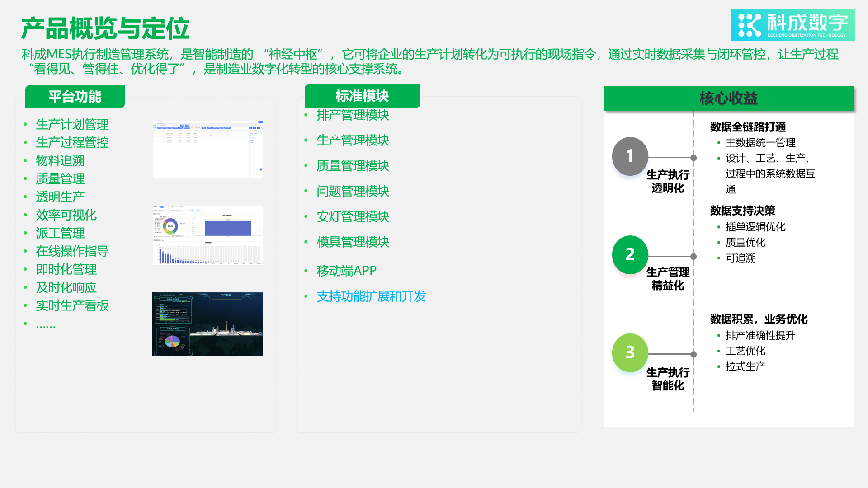
Task: Open the 支持功能扩展和开发 blue link
Action: [x=371, y=297]
